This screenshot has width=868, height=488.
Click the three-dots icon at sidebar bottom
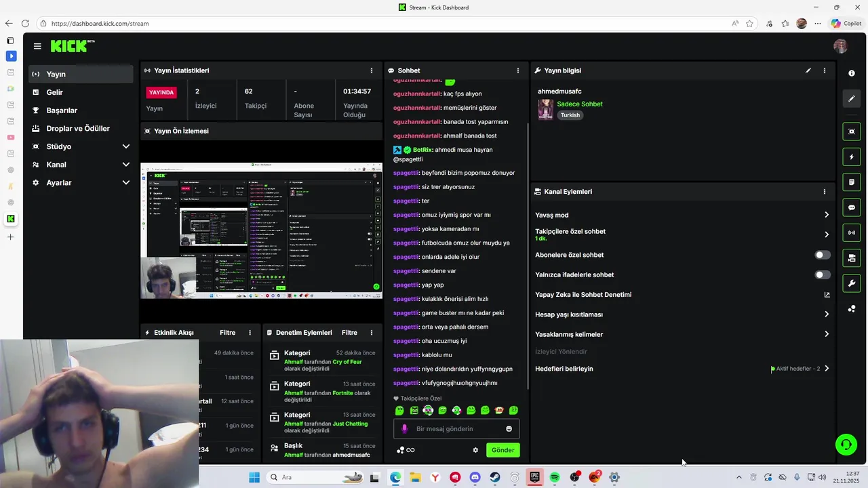click(852, 309)
